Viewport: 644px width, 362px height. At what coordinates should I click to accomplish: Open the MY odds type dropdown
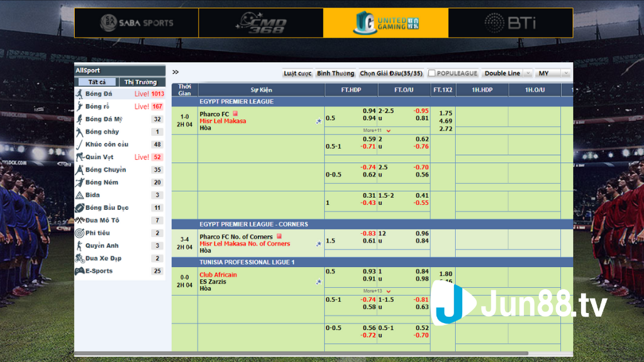pos(553,73)
